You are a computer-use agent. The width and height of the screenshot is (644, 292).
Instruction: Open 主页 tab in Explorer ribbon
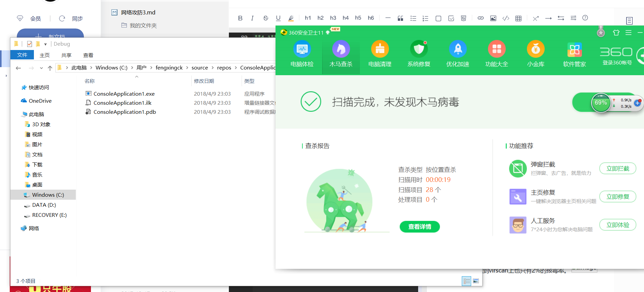pyautogui.click(x=45, y=55)
